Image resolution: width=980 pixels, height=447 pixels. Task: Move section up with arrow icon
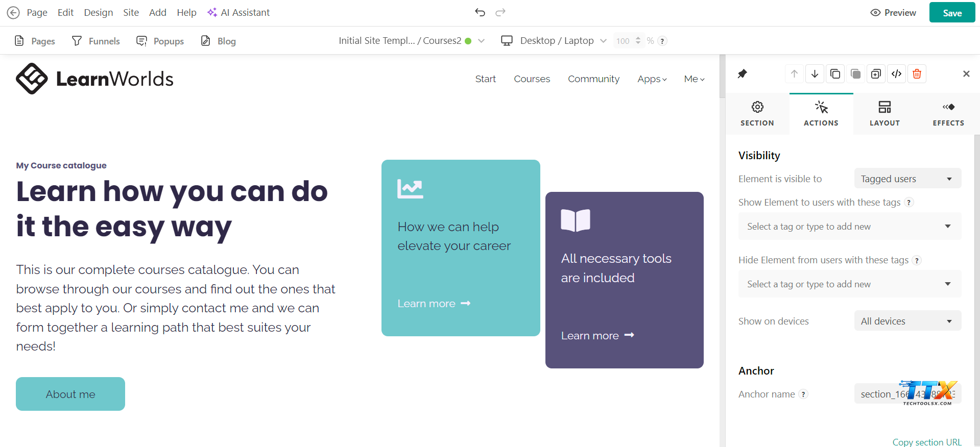tap(794, 74)
